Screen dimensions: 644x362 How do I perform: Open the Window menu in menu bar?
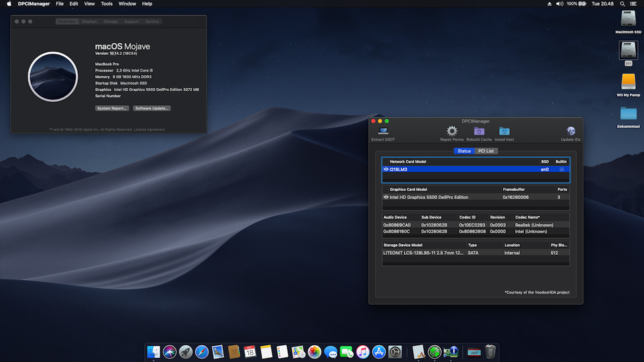(127, 4)
